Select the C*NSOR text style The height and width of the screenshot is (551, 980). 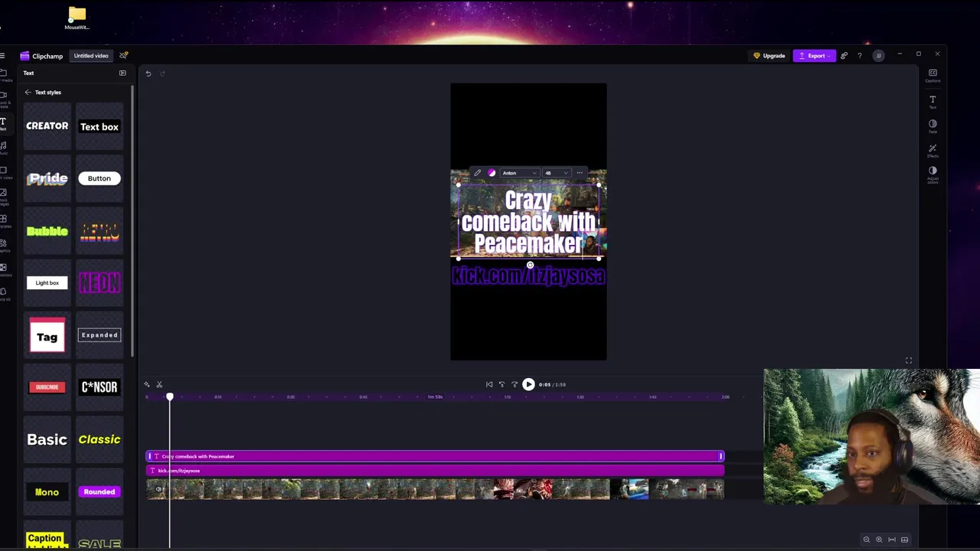[100, 387]
